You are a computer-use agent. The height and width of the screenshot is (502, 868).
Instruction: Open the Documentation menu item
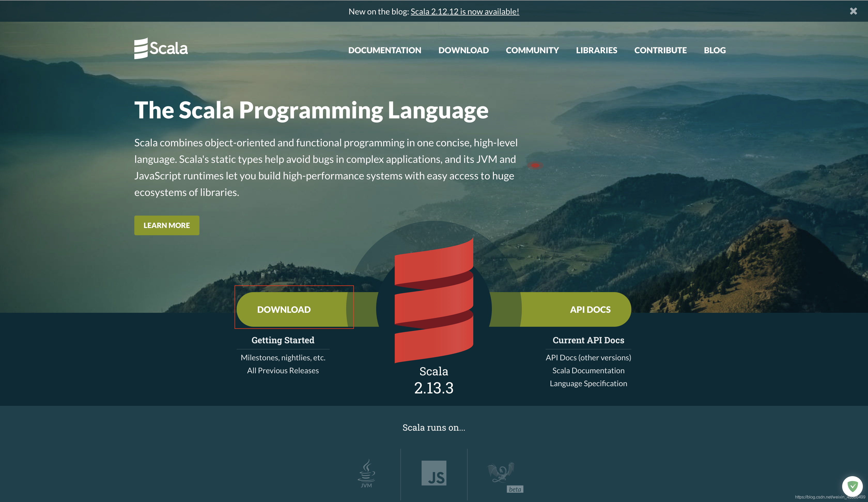[x=384, y=50]
